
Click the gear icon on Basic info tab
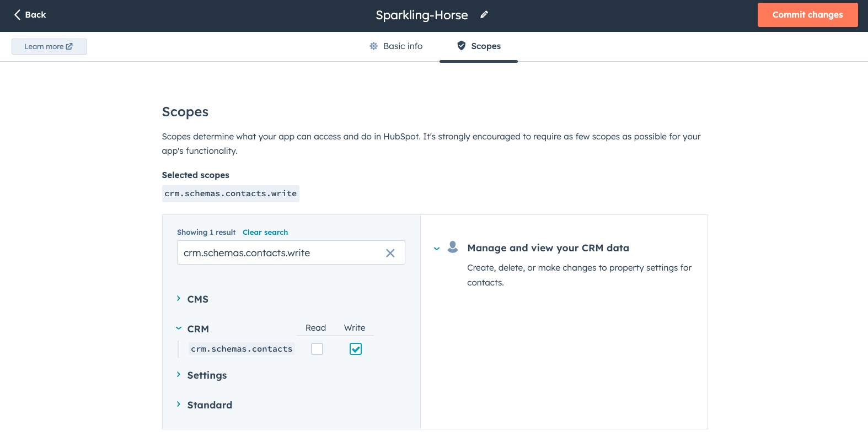(x=373, y=46)
